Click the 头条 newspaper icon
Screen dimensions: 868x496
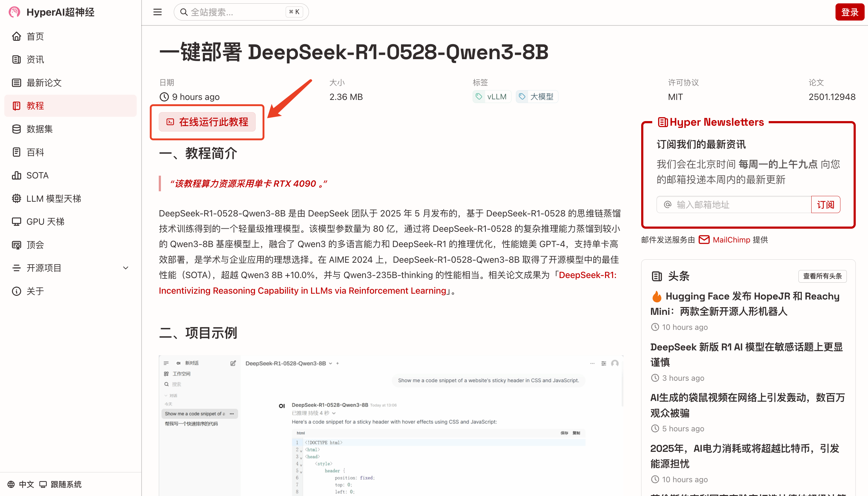pos(657,276)
